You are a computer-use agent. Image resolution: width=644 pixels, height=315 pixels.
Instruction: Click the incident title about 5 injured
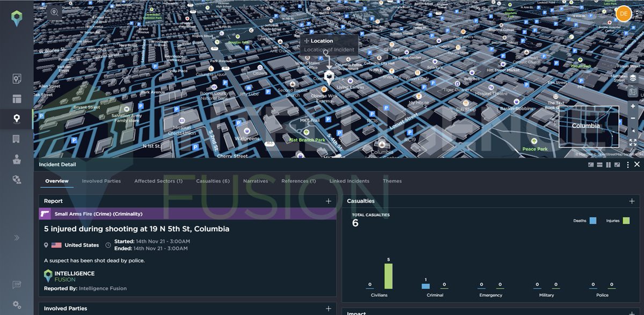pyautogui.click(x=137, y=229)
